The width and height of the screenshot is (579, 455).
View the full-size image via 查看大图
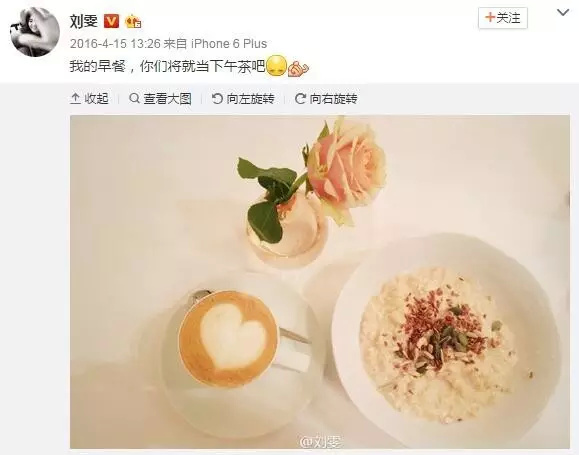(x=160, y=99)
